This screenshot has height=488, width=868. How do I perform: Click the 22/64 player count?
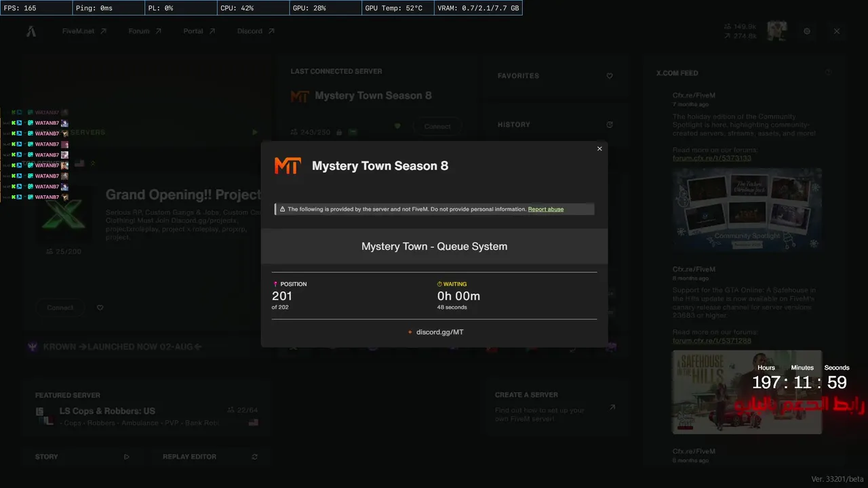pos(243,410)
